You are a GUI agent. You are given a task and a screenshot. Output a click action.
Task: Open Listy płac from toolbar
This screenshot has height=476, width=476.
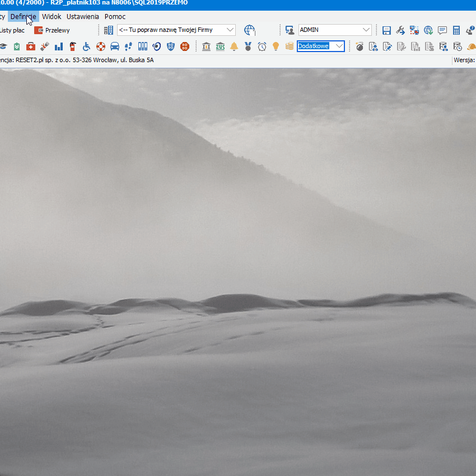[x=12, y=30]
